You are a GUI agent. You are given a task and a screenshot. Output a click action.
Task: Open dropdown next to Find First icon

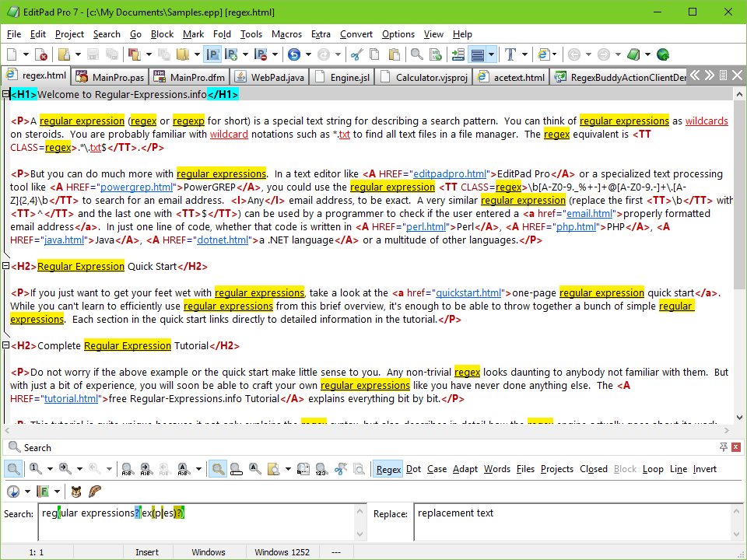(50, 469)
